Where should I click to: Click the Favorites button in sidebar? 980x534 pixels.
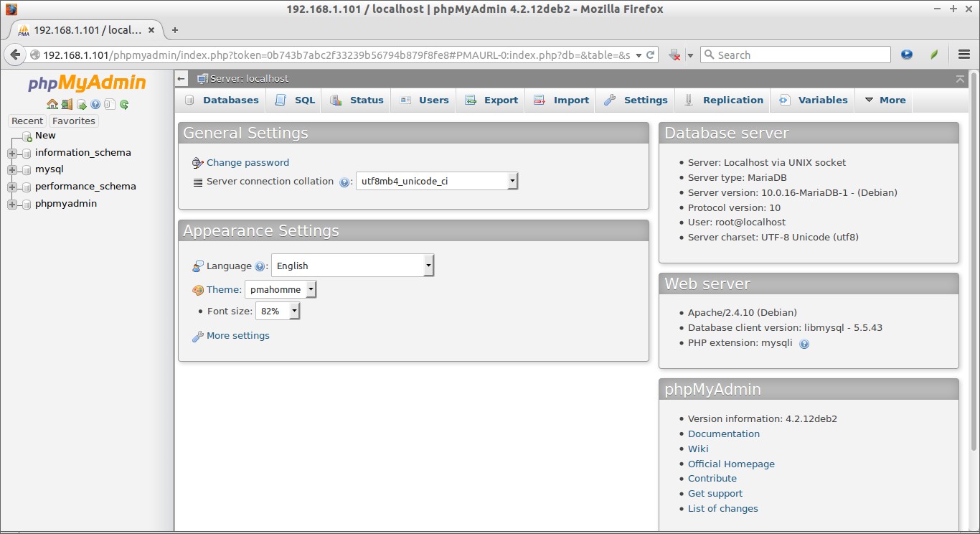[74, 121]
